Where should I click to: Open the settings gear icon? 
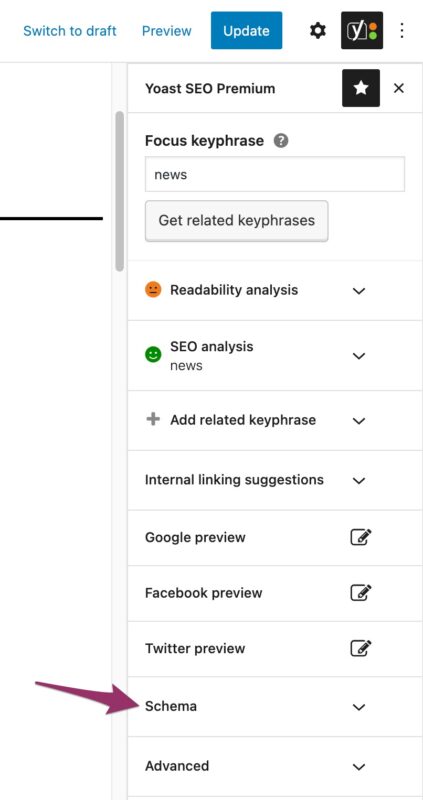[318, 31]
